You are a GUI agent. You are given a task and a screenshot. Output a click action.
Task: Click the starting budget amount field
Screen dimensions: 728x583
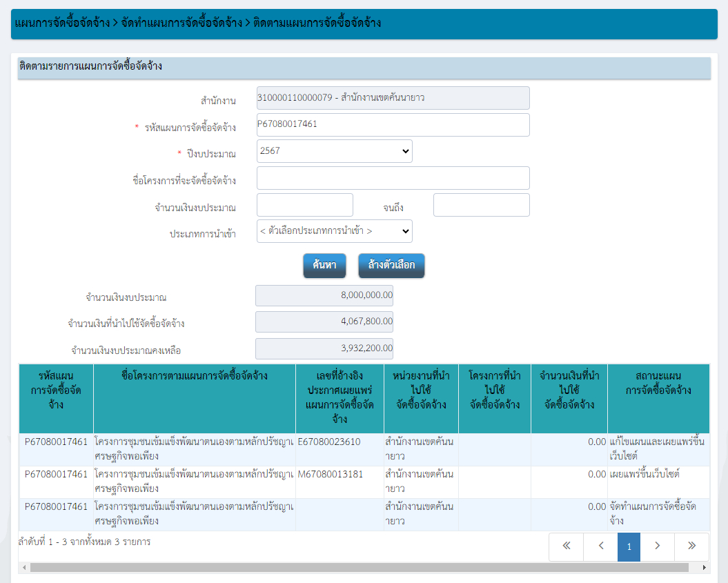pos(304,205)
